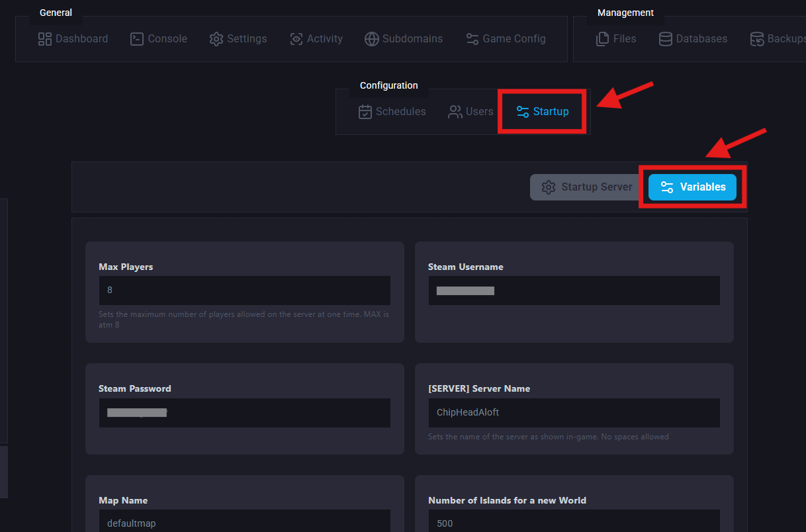Select the Startup configuration tab
The width and height of the screenshot is (806, 532).
[x=543, y=112]
